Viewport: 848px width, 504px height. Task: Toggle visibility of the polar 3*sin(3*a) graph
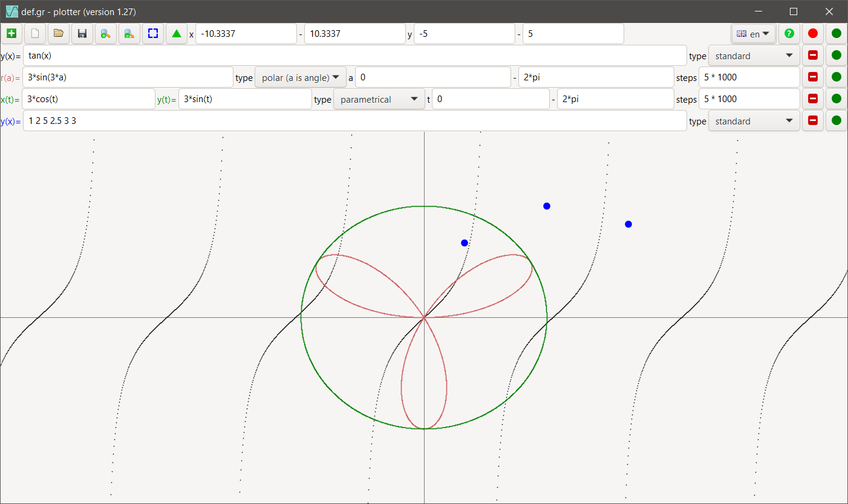coord(837,77)
